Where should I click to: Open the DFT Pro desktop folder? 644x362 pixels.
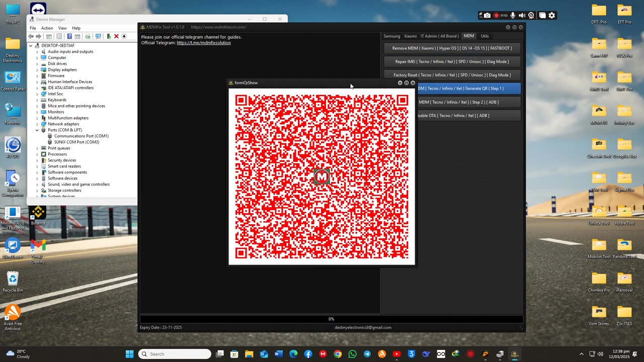pos(599,14)
